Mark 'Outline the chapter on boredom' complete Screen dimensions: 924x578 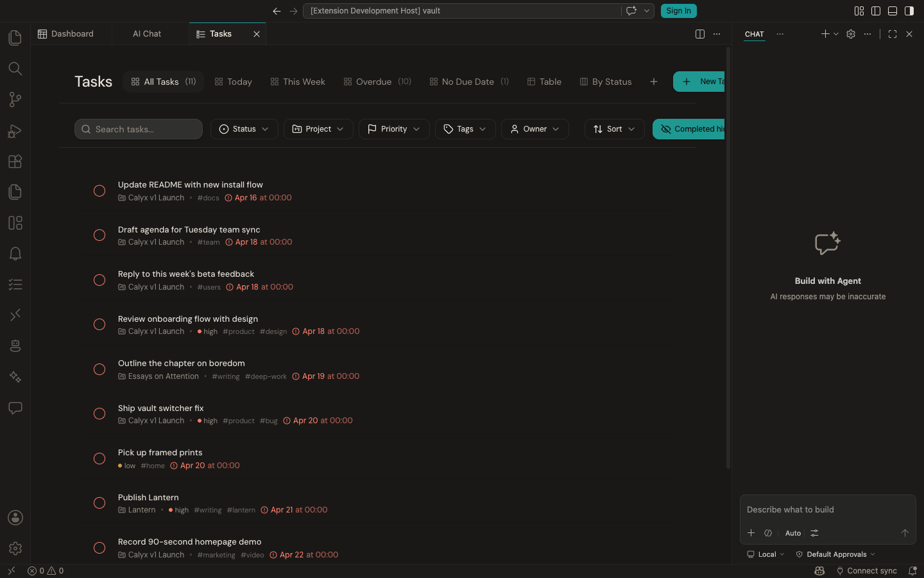pos(99,369)
